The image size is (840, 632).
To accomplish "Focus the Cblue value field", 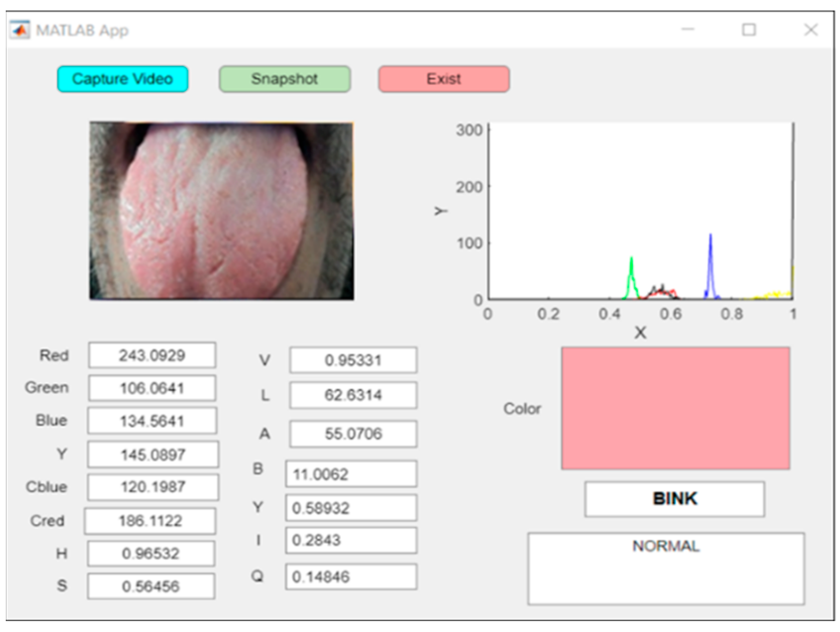I will coord(153,487).
